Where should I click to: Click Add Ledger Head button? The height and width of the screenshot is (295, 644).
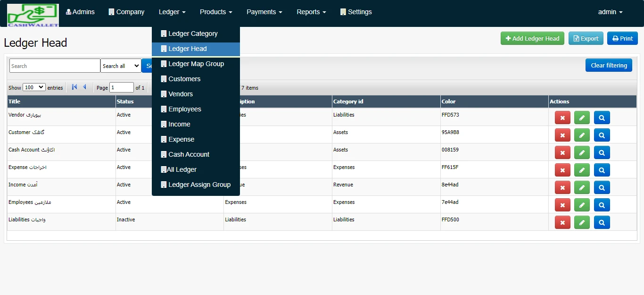pyautogui.click(x=532, y=39)
